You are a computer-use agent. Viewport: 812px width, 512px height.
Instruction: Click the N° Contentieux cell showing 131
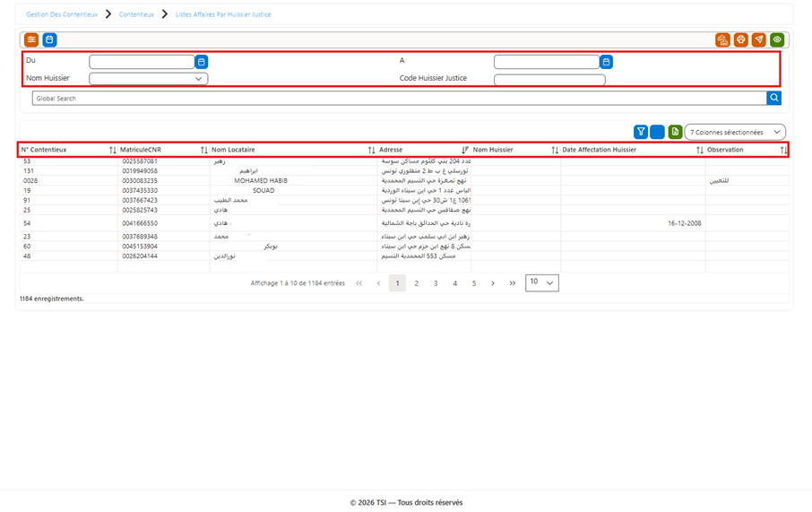[x=69, y=170]
